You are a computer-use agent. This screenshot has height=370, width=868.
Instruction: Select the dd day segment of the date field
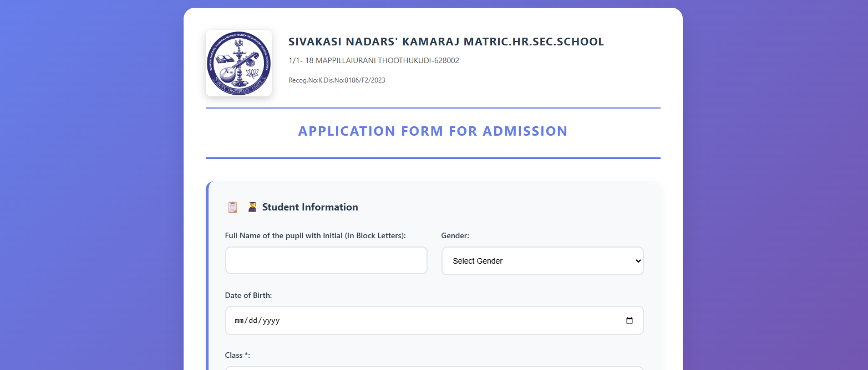click(253, 320)
